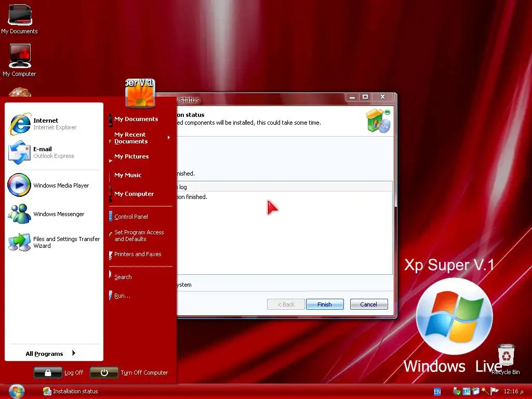Open Printers and Faxes
Viewport: 532px width, 399px height.
[137, 254]
